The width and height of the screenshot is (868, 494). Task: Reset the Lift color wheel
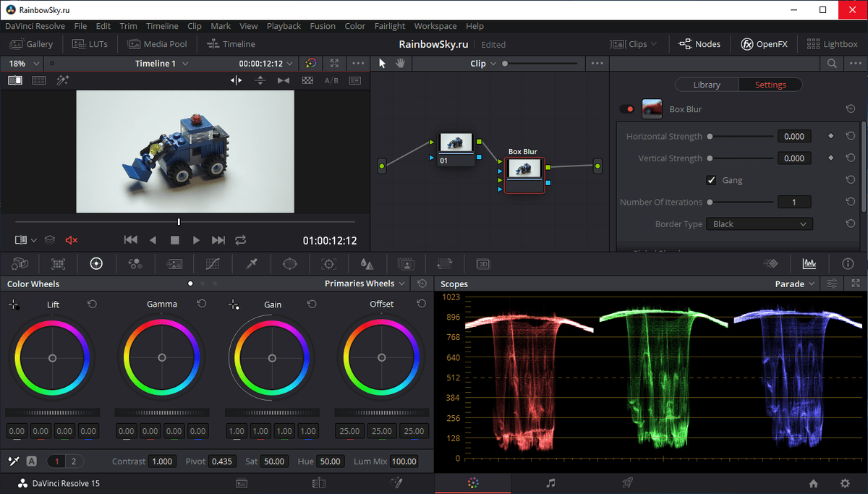(93, 305)
